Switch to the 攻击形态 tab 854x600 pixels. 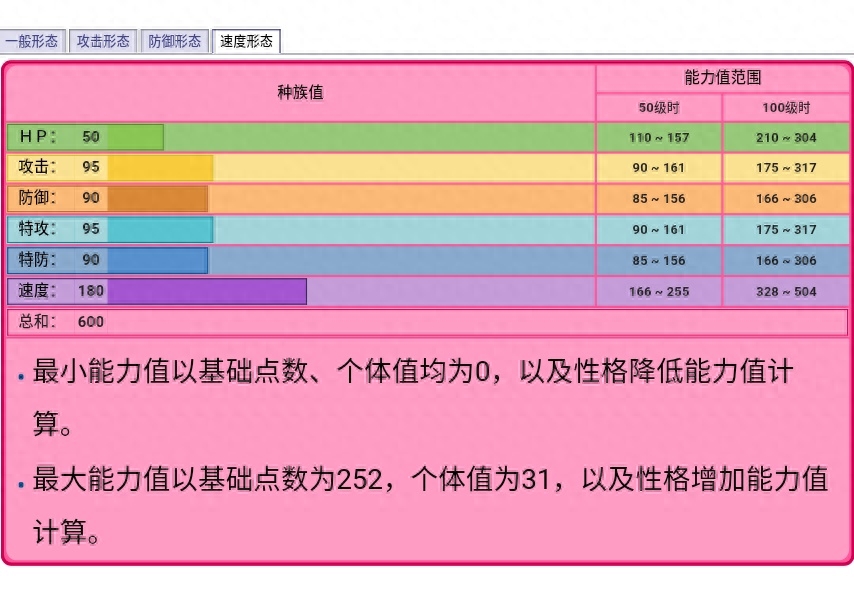click(103, 41)
